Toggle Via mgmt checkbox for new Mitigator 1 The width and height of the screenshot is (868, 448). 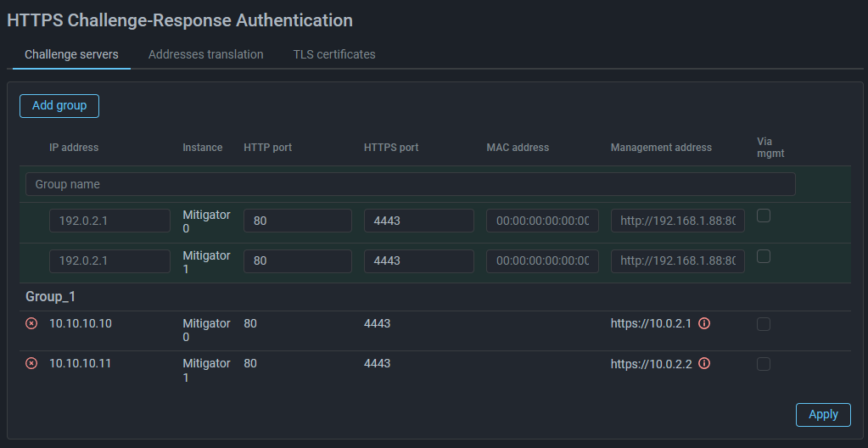[764, 256]
